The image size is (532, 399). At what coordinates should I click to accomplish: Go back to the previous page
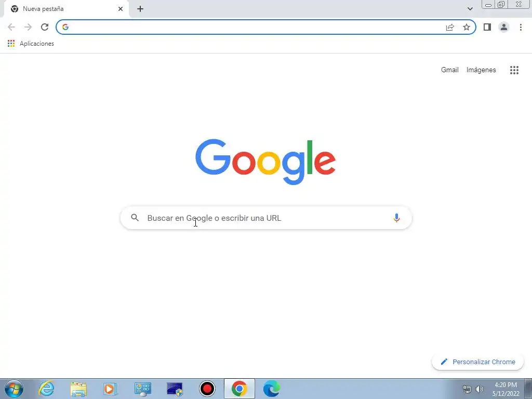(11, 27)
